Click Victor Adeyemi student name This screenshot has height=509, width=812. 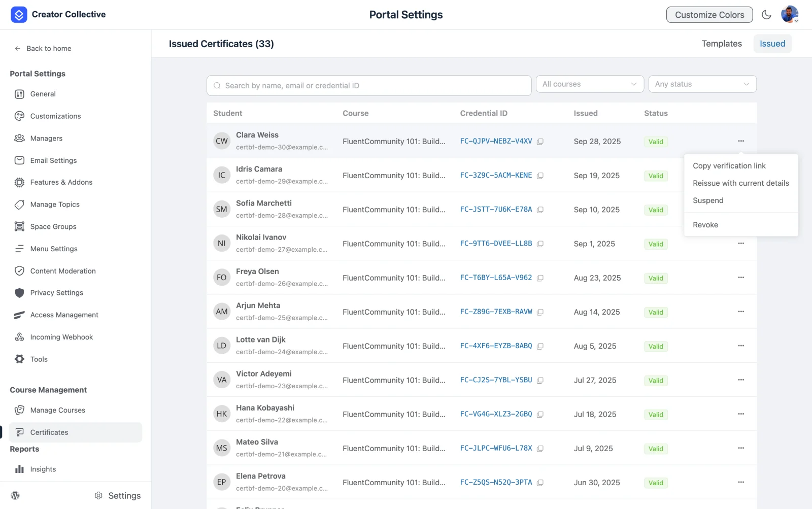[x=264, y=374]
